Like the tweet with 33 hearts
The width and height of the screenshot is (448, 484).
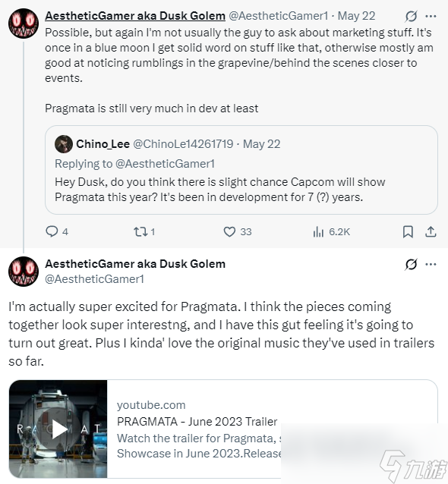229,231
